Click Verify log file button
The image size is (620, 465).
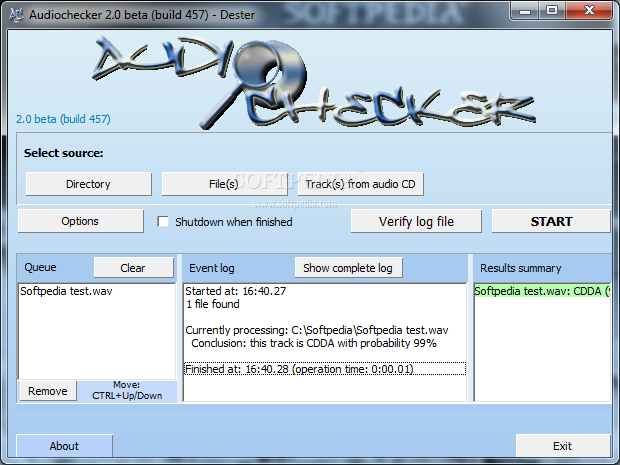point(416,221)
